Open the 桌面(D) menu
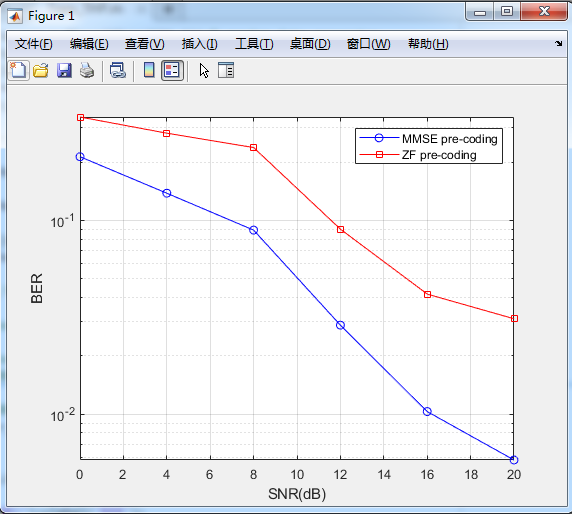Screen dimensions: 572x514 tap(310, 44)
